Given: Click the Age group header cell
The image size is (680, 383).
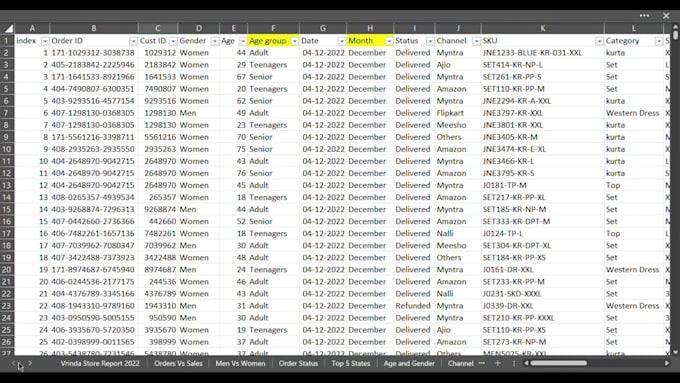Looking at the screenshot, I should pos(273,41).
